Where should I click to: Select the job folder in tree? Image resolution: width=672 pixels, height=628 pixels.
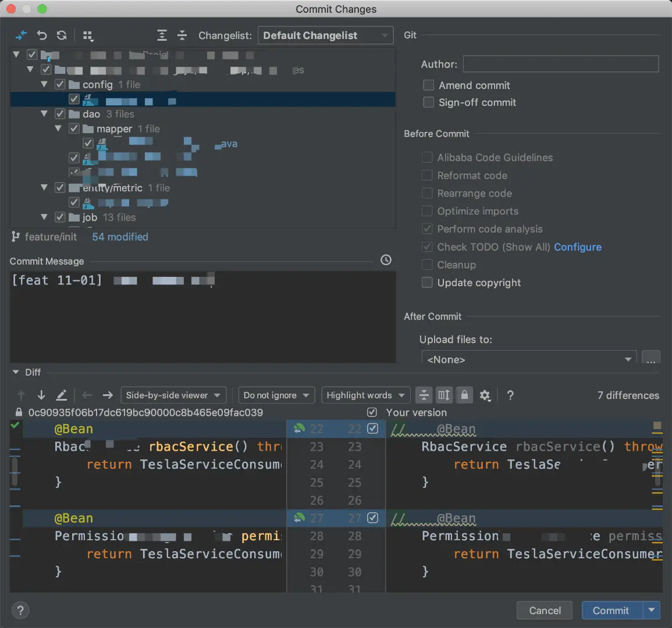click(90, 217)
